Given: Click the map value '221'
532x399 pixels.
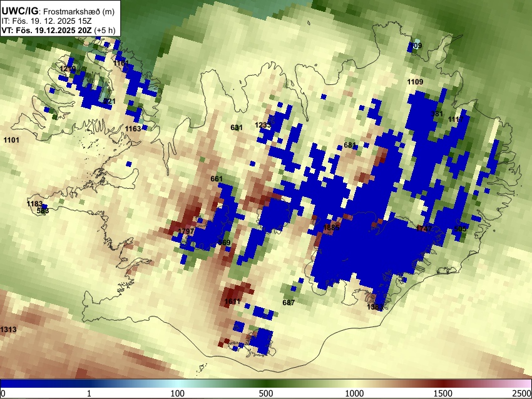Looking at the screenshot, I should click(x=110, y=101).
